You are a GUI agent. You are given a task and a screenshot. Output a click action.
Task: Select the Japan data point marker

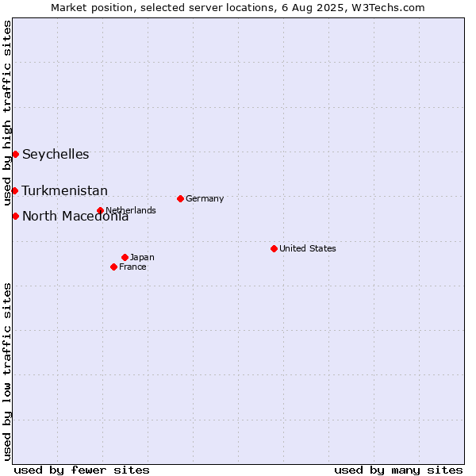[x=125, y=258]
